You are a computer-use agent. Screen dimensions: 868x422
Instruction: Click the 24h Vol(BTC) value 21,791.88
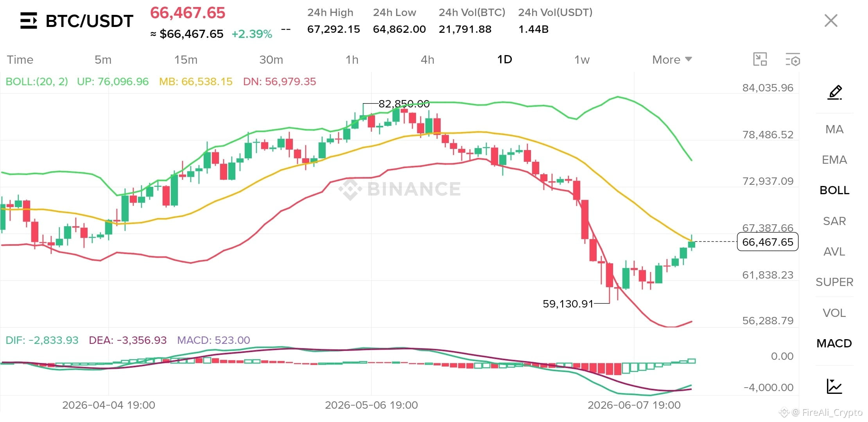pyautogui.click(x=465, y=29)
